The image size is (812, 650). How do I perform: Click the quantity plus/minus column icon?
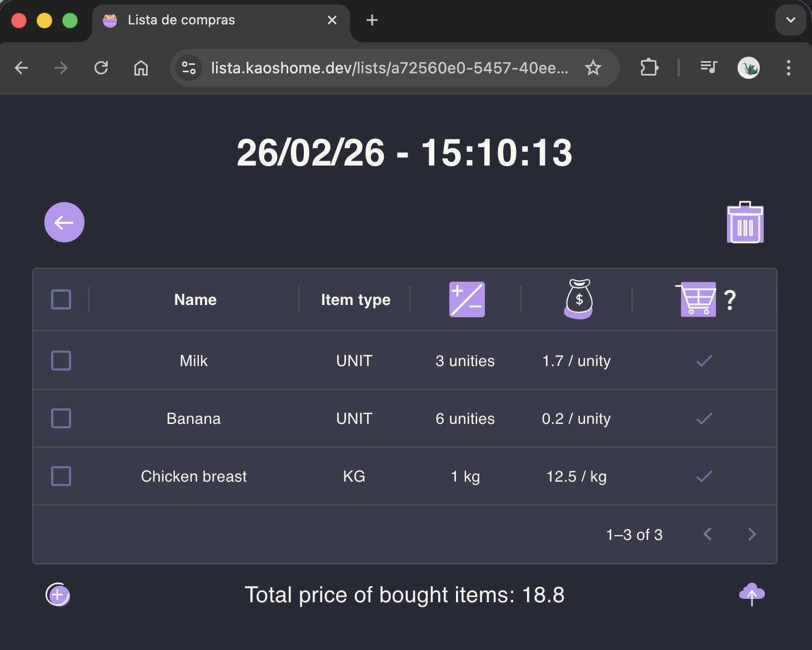467,299
